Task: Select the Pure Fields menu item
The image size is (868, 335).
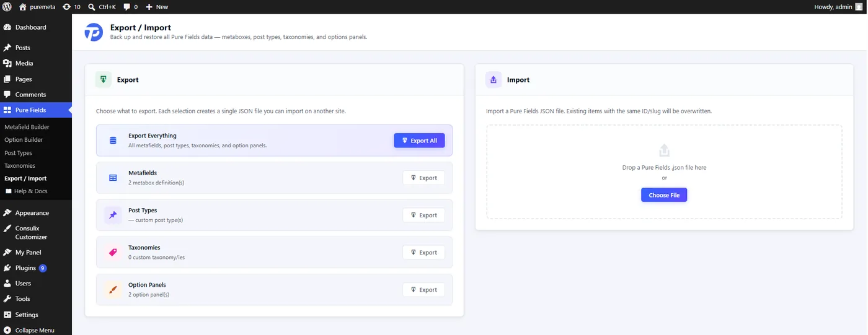Action: [36, 110]
